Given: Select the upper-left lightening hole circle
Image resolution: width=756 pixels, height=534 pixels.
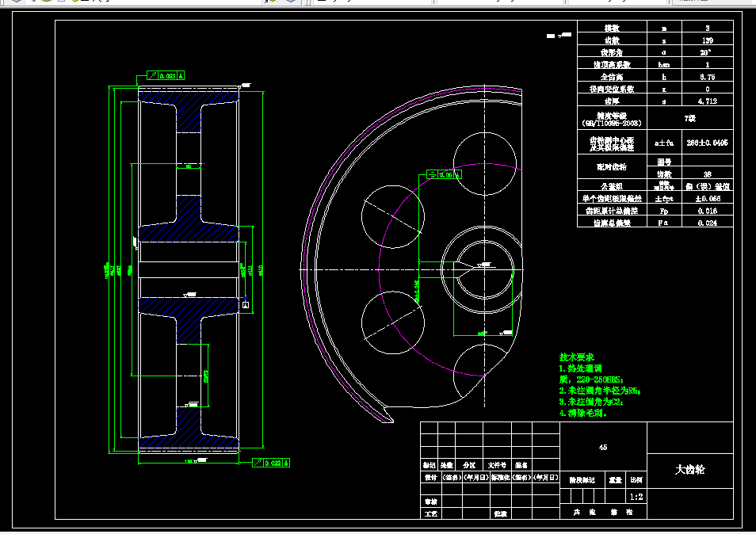Looking at the screenshot, I should coord(393,217).
